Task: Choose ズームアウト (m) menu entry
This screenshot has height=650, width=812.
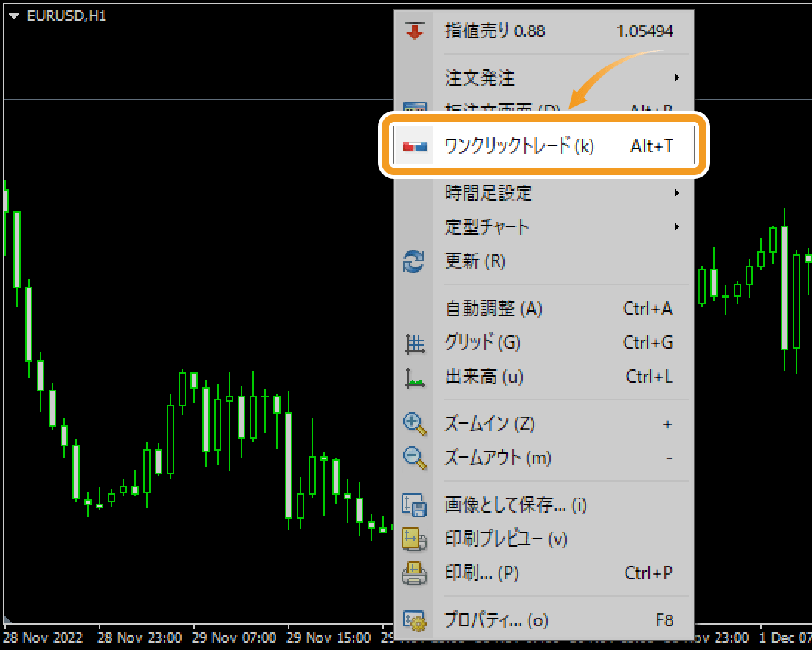Action: click(x=544, y=458)
